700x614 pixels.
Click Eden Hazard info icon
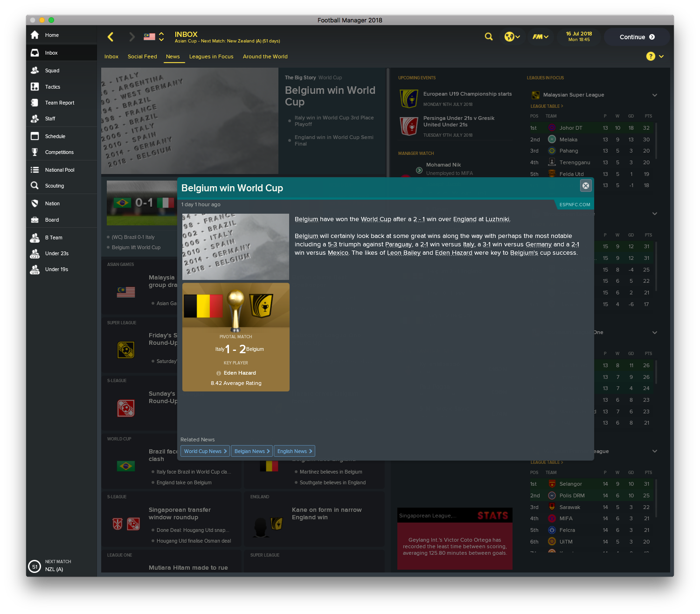click(x=219, y=373)
